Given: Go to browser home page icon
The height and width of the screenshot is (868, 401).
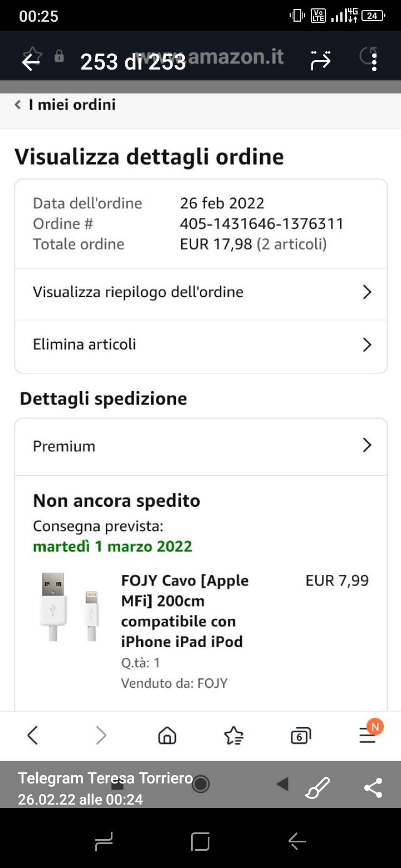Looking at the screenshot, I should tap(167, 736).
